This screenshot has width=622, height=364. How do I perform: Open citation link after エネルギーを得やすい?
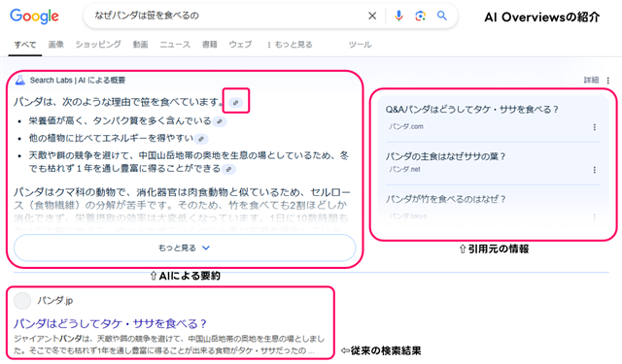tap(201, 139)
